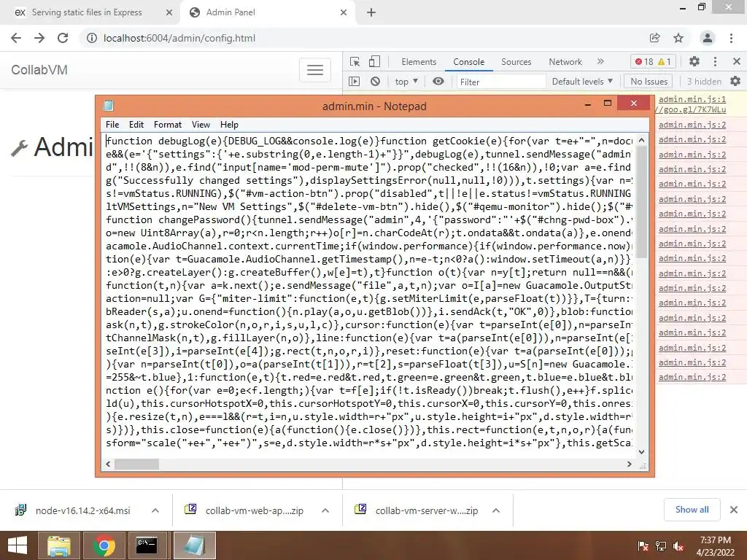
Task: Click the browser back arrow
Action: click(x=16, y=38)
